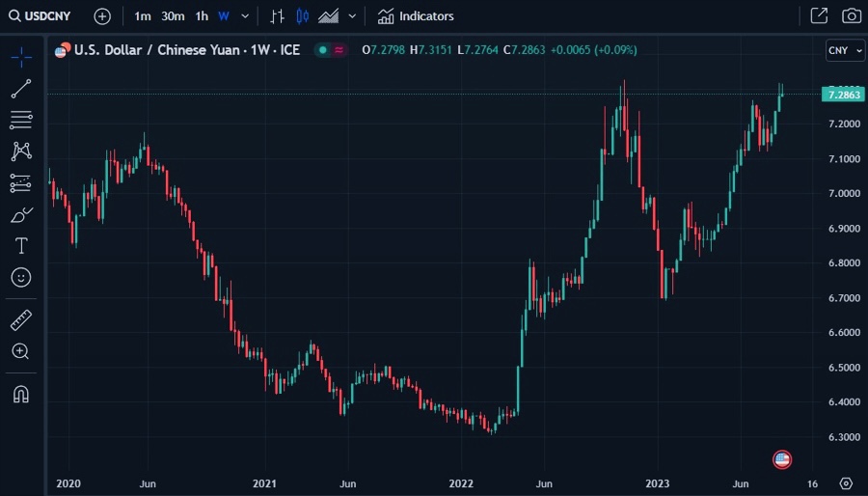The width and height of the screenshot is (868, 496).
Task: Choose the XABCD pattern tool
Action: coord(21,152)
